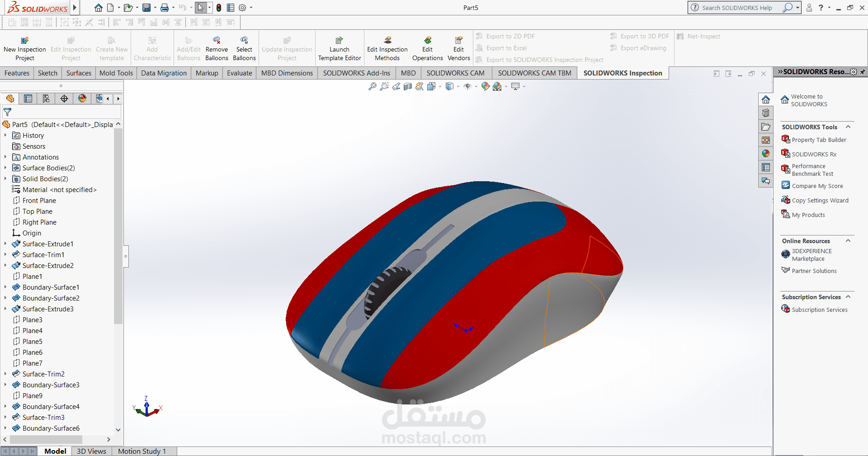The height and width of the screenshot is (456, 868).
Task: Click the Remove Balloons tool
Action: pos(217,47)
